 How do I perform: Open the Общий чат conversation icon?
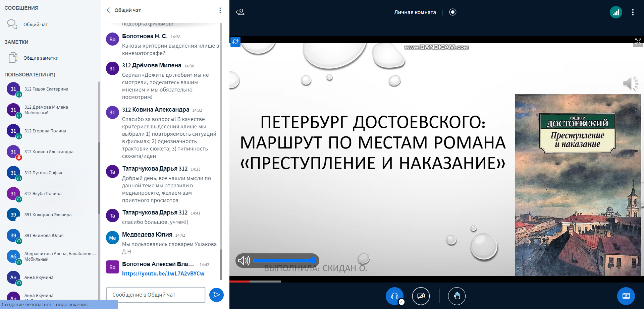(12, 24)
